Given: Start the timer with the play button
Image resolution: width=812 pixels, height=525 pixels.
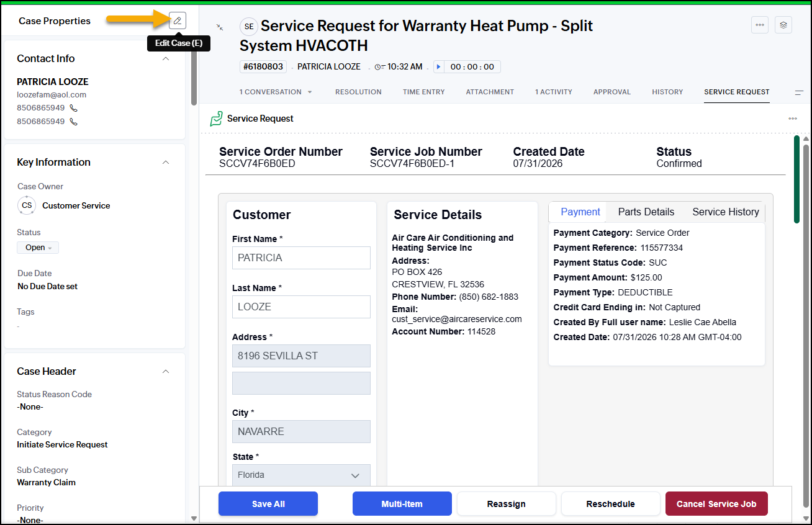Looking at the screenshot, I should (x=439, y=67).
